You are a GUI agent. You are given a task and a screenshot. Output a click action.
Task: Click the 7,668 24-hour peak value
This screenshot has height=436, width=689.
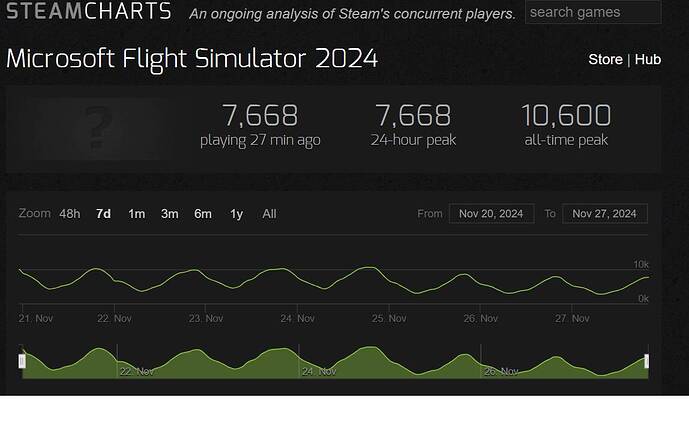(413, 115)
